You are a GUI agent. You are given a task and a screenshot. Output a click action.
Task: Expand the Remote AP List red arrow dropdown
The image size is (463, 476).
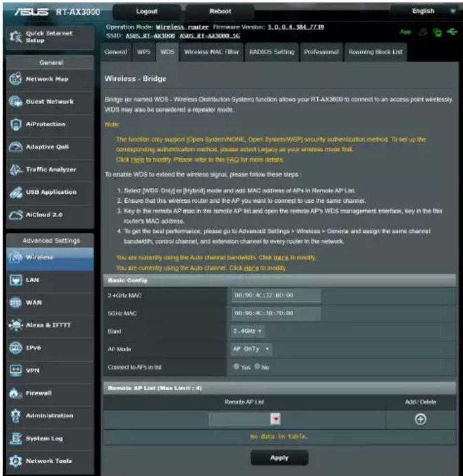tap(276, 419)
